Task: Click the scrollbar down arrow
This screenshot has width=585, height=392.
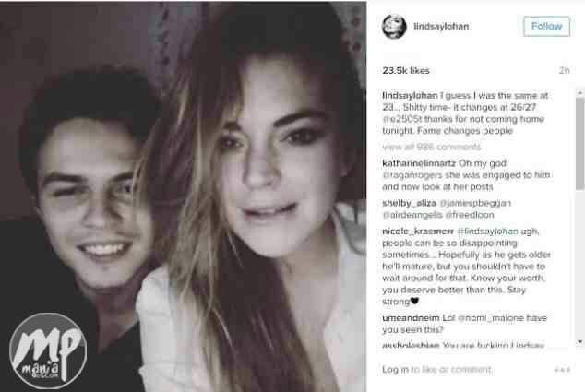Action: pyautogui.click(x=580, y=341)
